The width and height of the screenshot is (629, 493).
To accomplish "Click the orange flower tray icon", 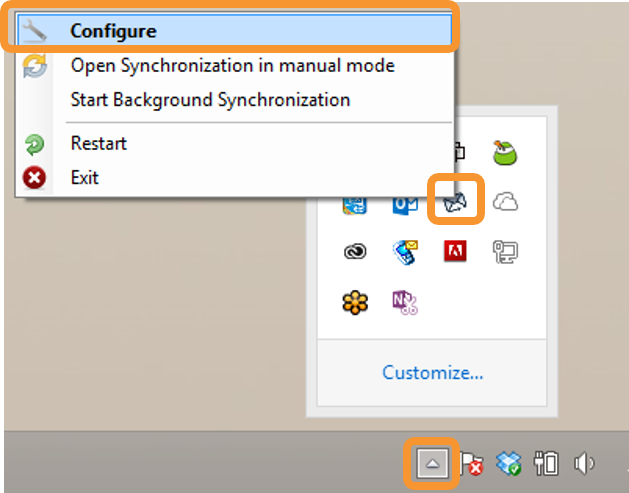I will tap(355, 301).
